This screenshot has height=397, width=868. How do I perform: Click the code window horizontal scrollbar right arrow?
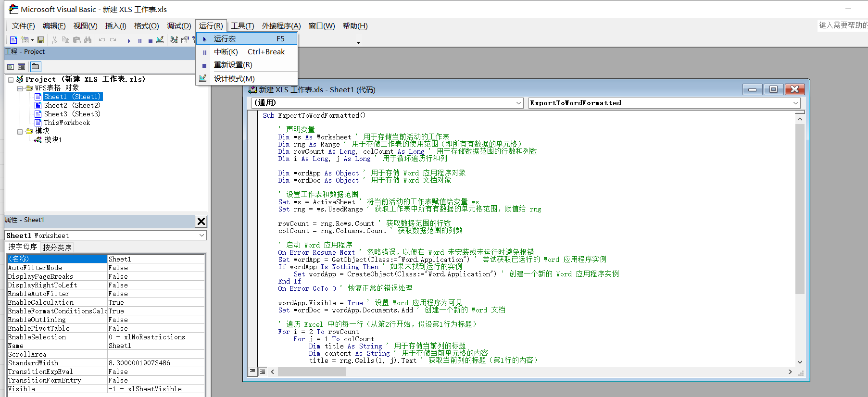790,372
